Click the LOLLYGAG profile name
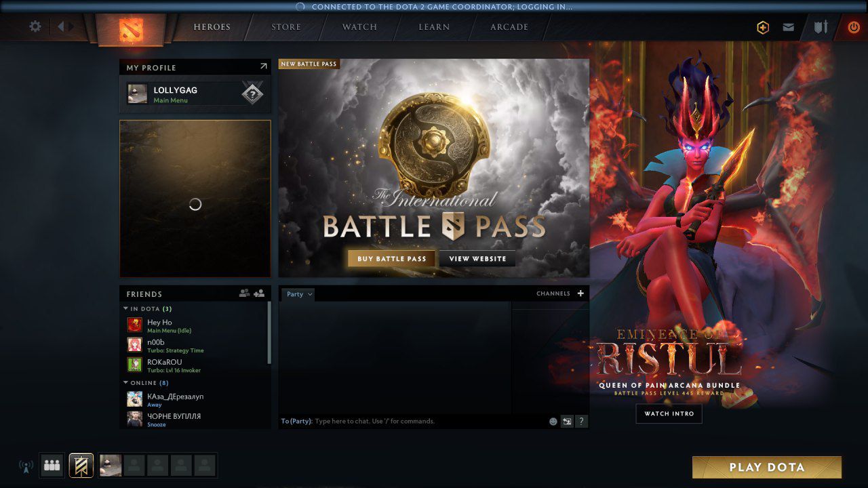The height and width of the screenshot is (488, 868). [x=176, y=89]
